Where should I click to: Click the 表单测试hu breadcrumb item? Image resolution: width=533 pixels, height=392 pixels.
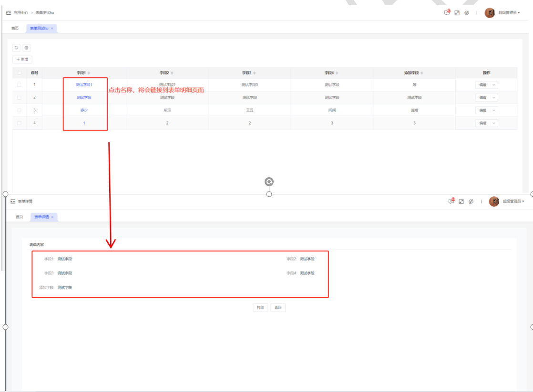45,13
